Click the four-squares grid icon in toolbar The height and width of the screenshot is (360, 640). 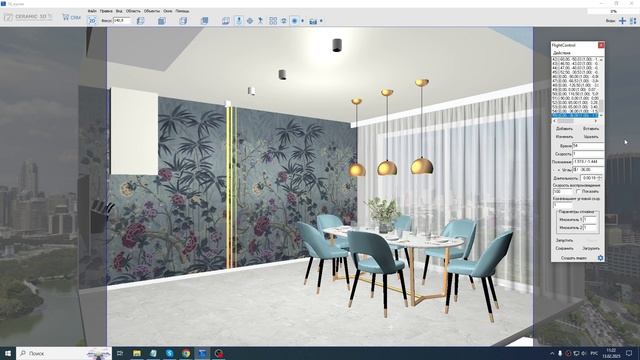click(x=273, y=21)
